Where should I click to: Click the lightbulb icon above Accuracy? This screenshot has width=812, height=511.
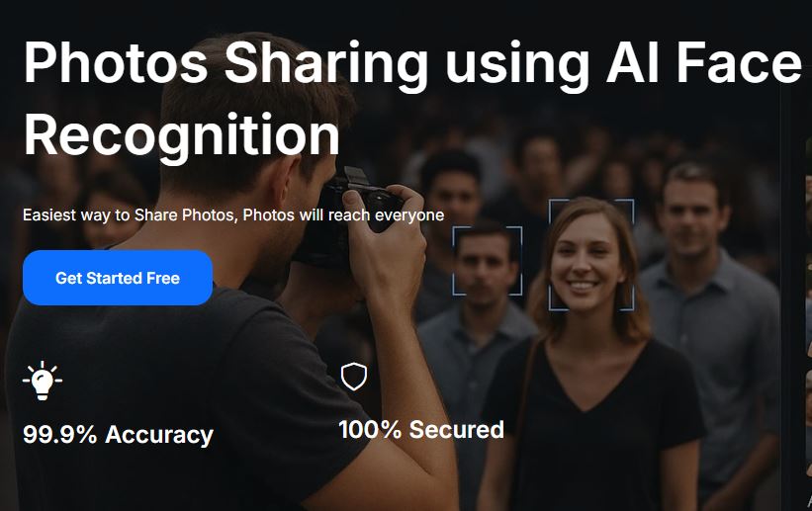pos(43,381)
